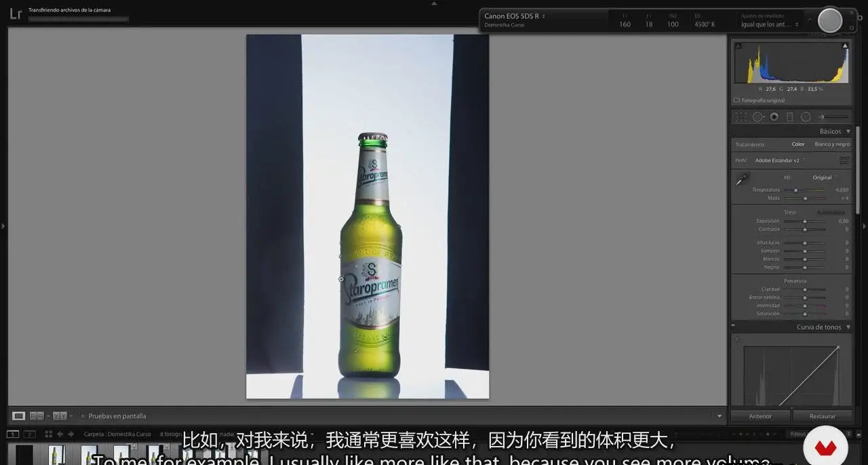Adjust the Saturación slider
This screenshot has height=465, width=868.
(805, 314)
